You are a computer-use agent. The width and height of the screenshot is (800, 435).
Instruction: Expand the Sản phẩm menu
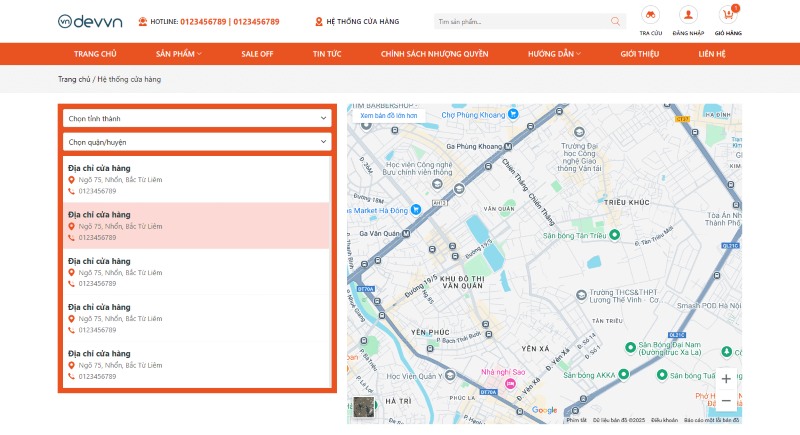pyautogui.click(x=179, y=54)
